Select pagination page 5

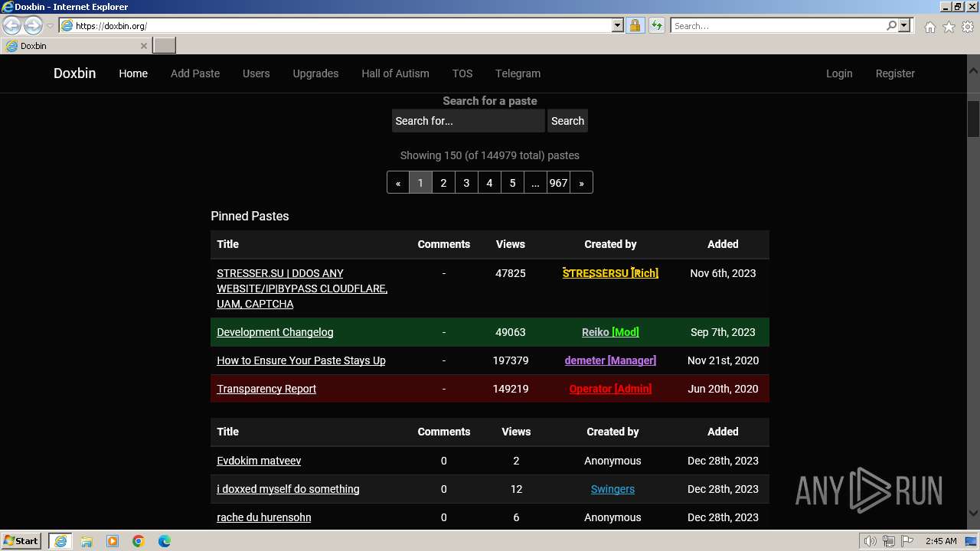512,183
